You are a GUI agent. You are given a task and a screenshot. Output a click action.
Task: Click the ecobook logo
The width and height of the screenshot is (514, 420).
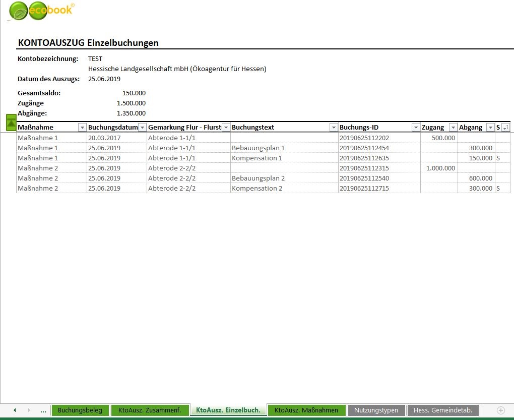pos(41,11)
